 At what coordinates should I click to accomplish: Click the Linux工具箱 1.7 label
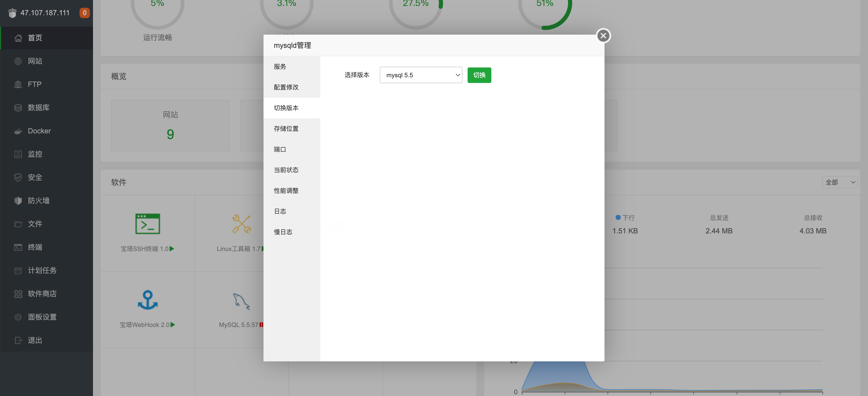pyautogui.click(x=238, y=249)
